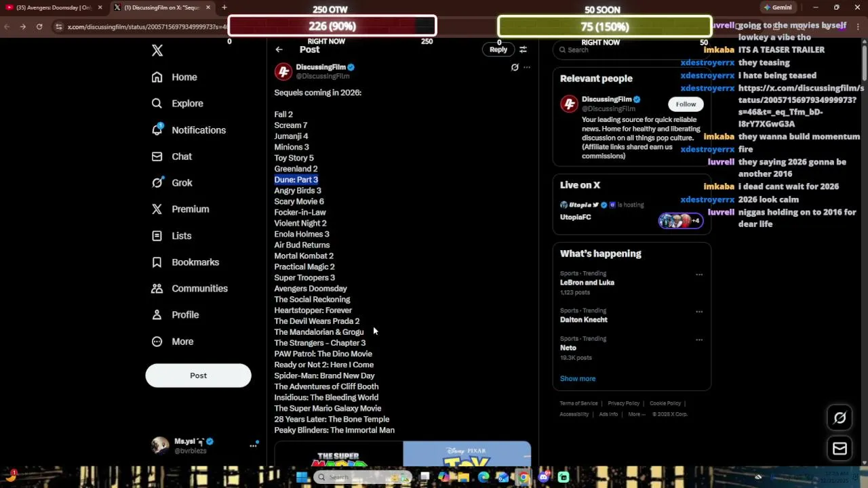Select the DiscussingFilm on X tab
Screen dimensions: 868x488
(161, 7)
